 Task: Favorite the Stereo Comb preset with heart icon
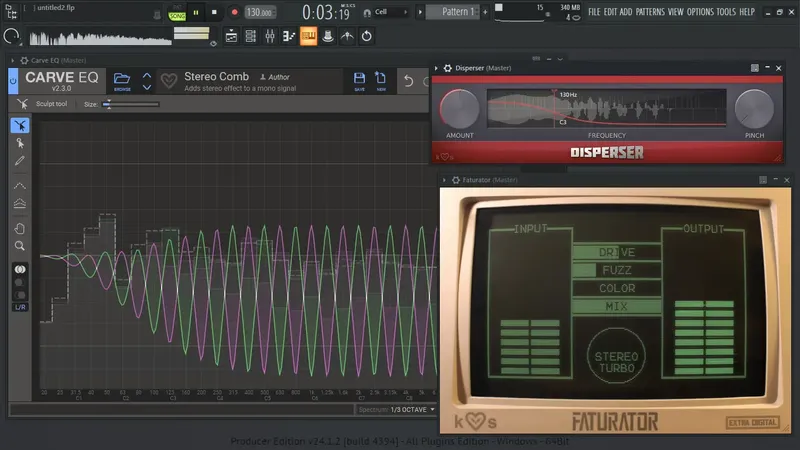click(169, 81)
